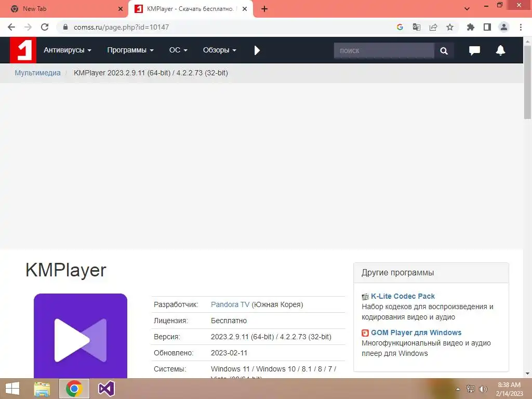This screenshot has width=532, height=399.
Task: Open the volume speaker tray icon
Action: [483, 389]
